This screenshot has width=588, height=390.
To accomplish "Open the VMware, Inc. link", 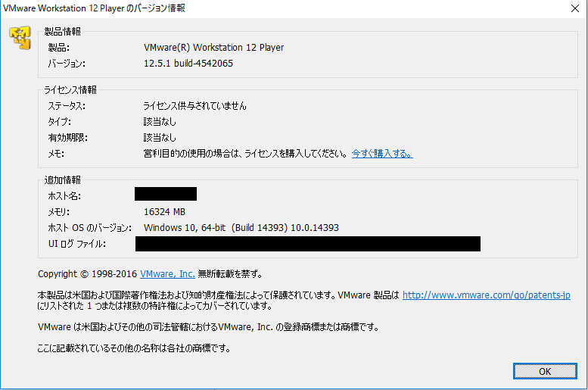I will [x=168, y=274].
